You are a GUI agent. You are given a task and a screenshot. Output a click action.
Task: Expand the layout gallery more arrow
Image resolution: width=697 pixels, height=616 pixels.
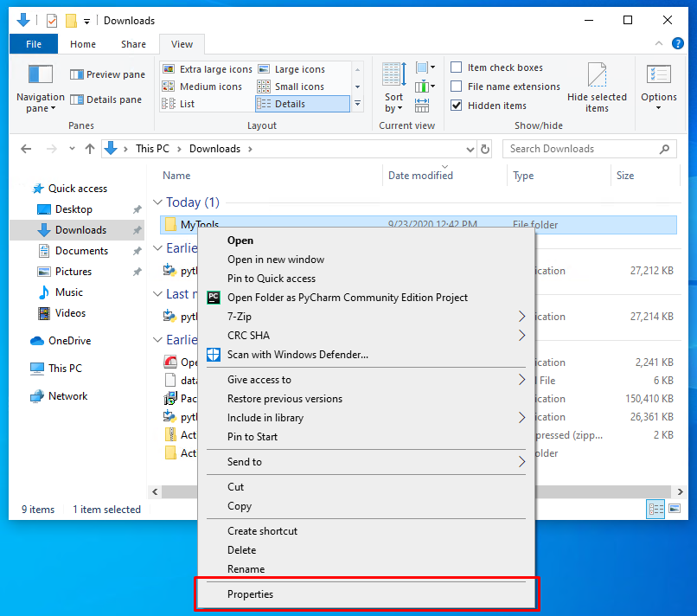pyautogui.click(x=357, y=104)
